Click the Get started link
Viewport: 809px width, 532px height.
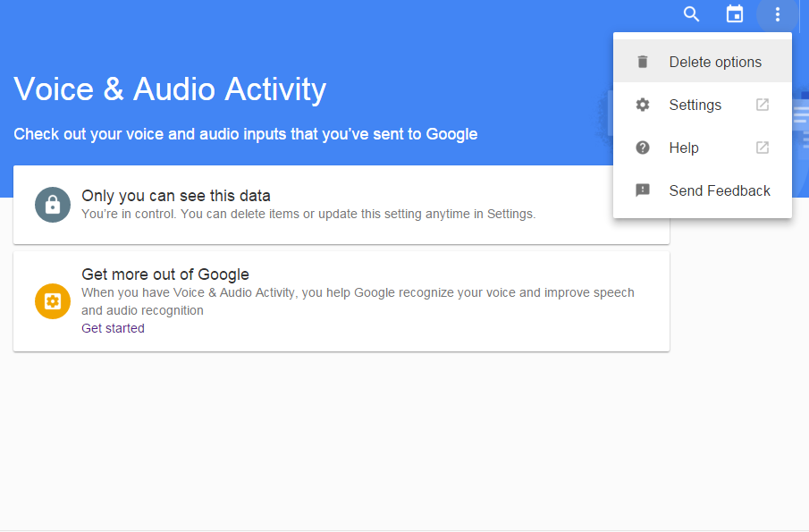113,328
